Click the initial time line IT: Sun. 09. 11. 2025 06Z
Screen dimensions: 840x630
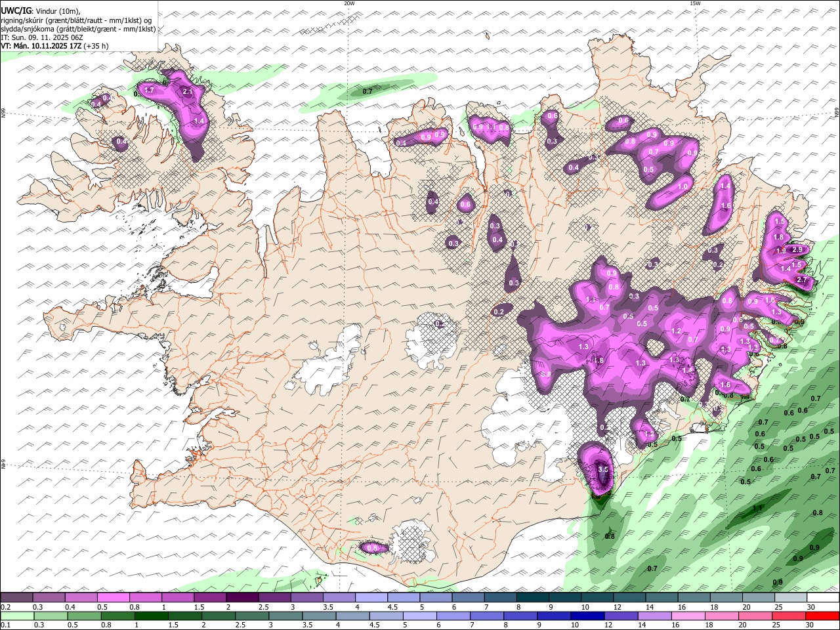click(x=42, y=37)
